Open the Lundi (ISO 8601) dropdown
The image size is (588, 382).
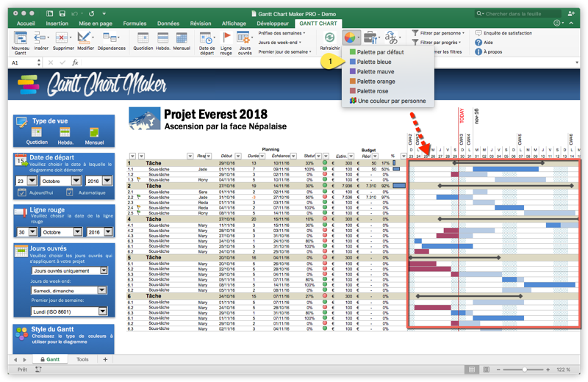tap(103, 311)
